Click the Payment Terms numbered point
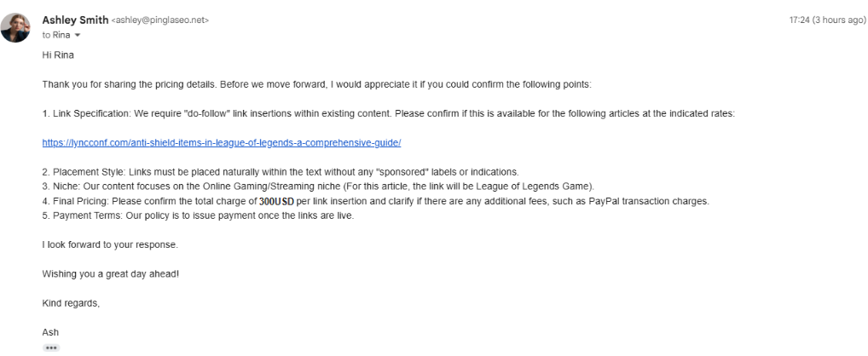 coord(198,215)
